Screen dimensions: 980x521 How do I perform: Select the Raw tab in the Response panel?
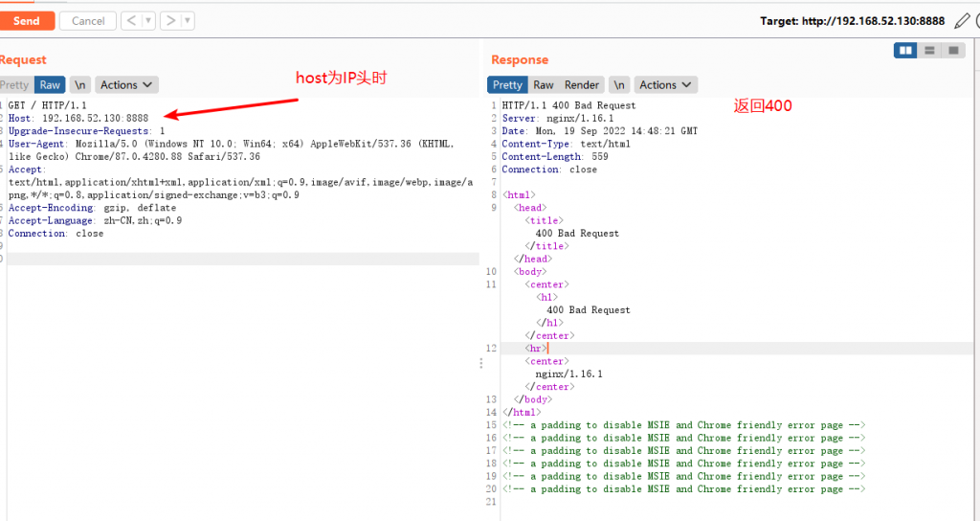point(544,85)
